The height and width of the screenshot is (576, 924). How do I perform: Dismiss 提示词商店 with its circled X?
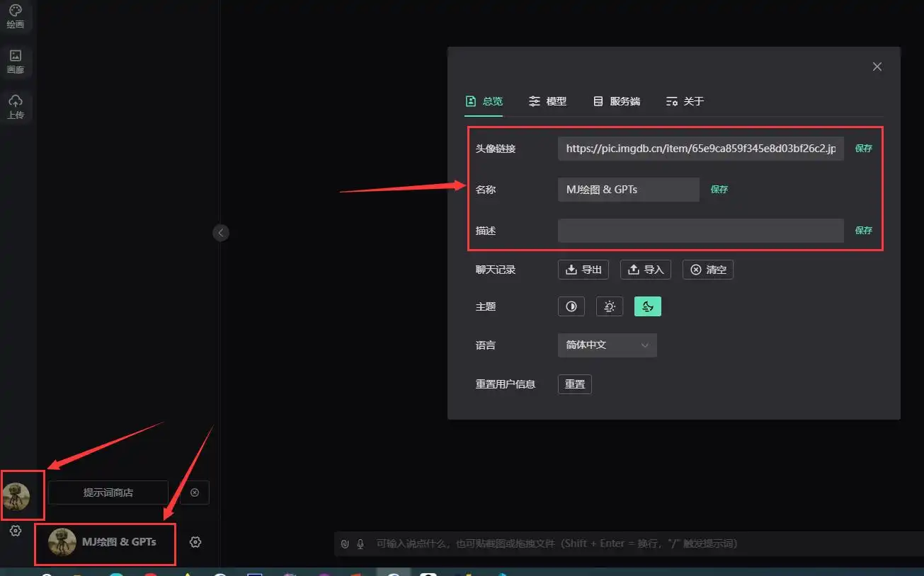click(x=194, y=493)
